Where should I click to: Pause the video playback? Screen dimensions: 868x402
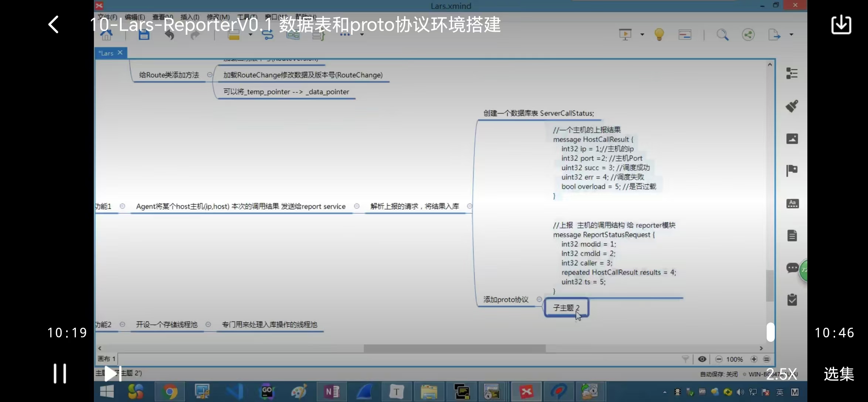point(60,374)
